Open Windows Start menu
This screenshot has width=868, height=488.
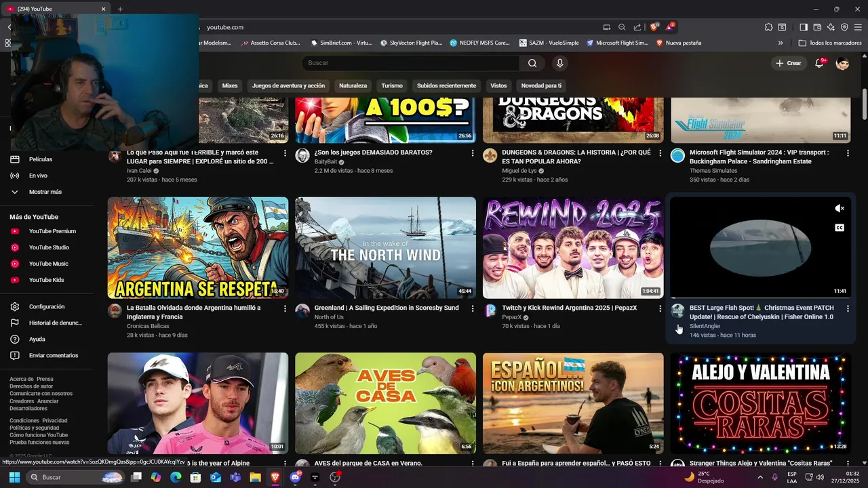point(14,477)
